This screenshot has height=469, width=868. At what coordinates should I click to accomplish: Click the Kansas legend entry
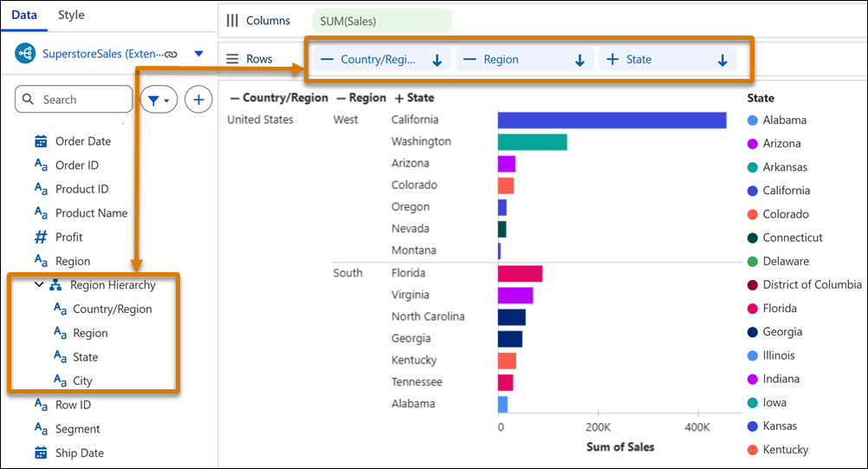pyautogui.click(x=772, y=426)
